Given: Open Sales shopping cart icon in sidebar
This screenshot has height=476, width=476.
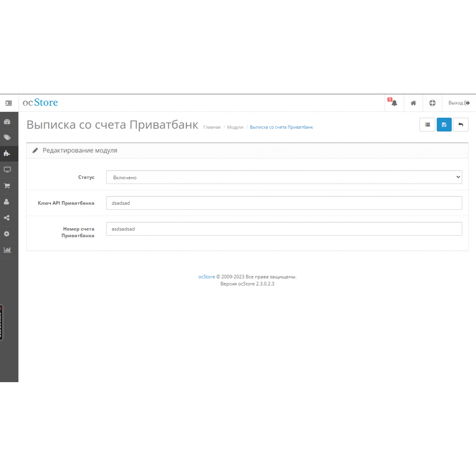Looking at the screenshot, I should [x=7, y=186].
